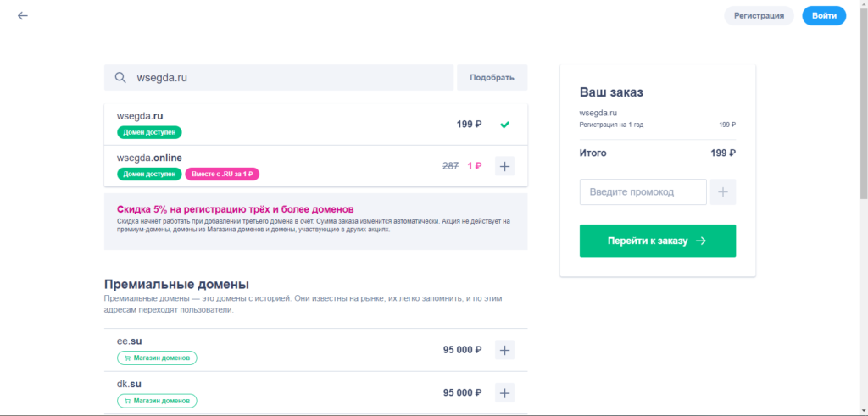Add ee.su premium domain to order
Viewport: 868px width, 416px height.
coord(504,350)
